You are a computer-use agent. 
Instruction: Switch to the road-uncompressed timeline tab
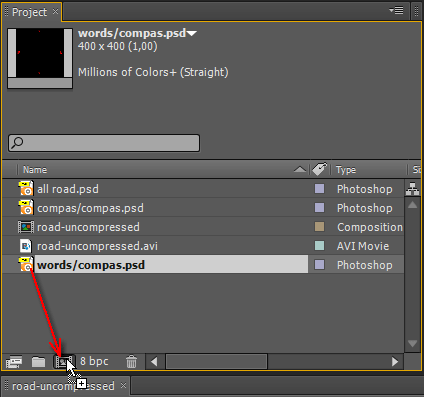click(x=63, y=386)
